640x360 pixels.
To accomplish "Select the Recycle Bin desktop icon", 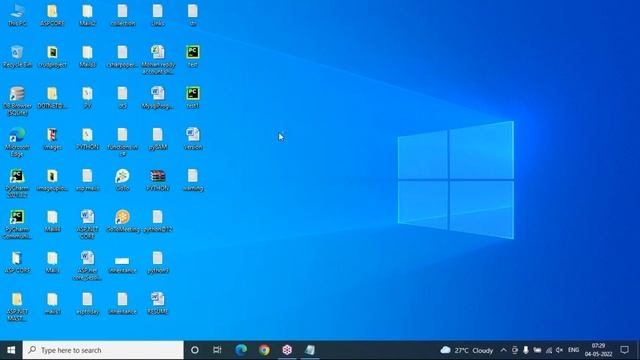I will pyautogui.click(x=17, y=57).
